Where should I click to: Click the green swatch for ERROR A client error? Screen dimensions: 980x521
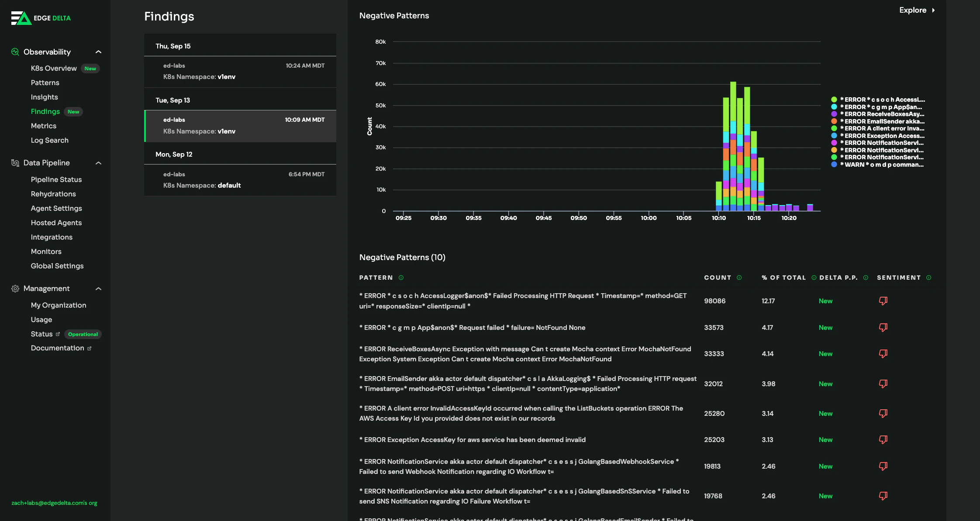(x=835, y=128)
